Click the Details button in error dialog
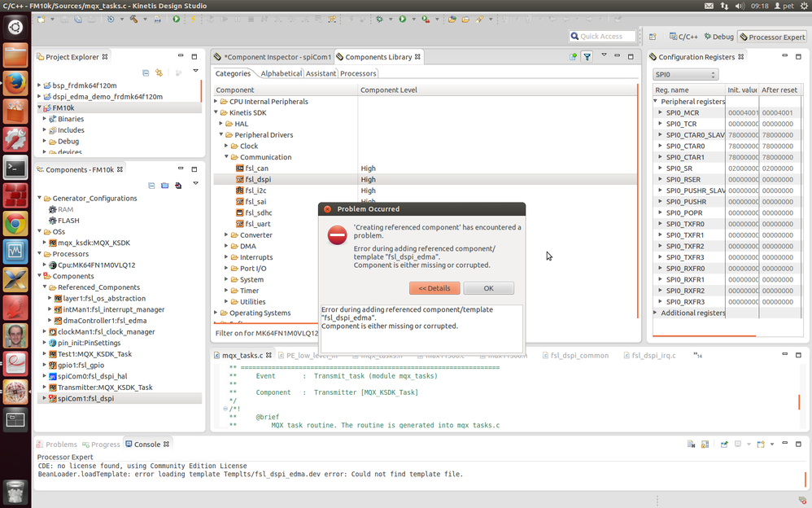Viewport: 812px width, 508px height. [x=434, y=288]
